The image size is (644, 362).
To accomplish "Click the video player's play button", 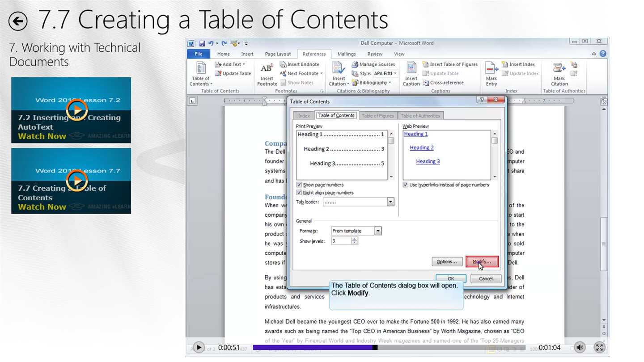I will tap(198, 347).
